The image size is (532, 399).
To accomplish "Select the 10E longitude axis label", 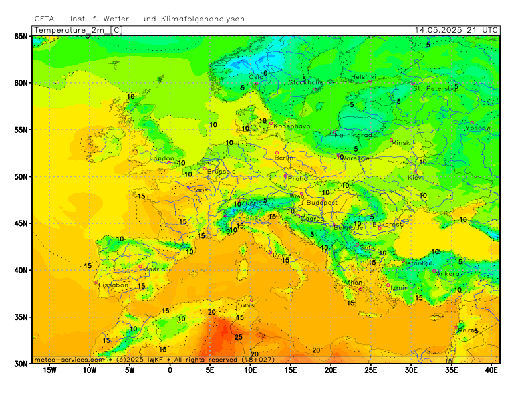I will 251,370.
